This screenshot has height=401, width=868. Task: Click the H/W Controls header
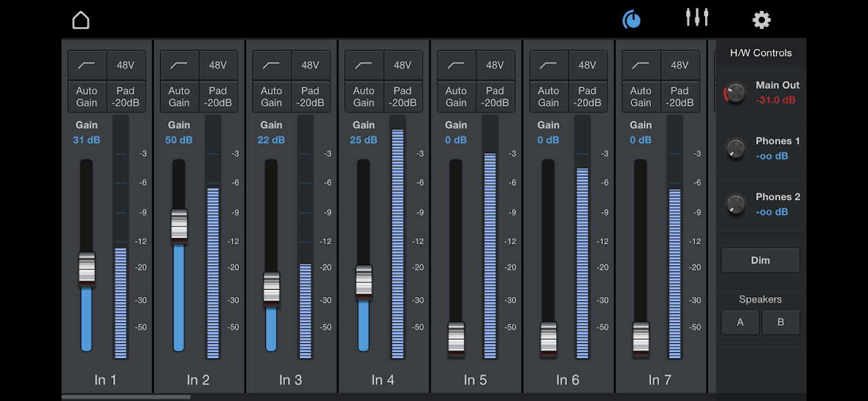click(x=761, y=53)
